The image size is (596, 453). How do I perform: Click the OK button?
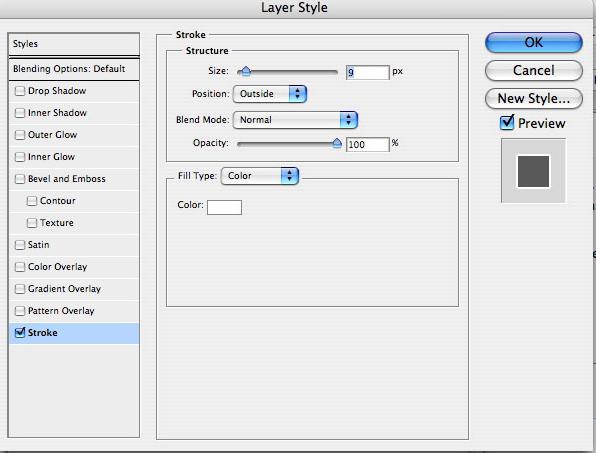534,43
